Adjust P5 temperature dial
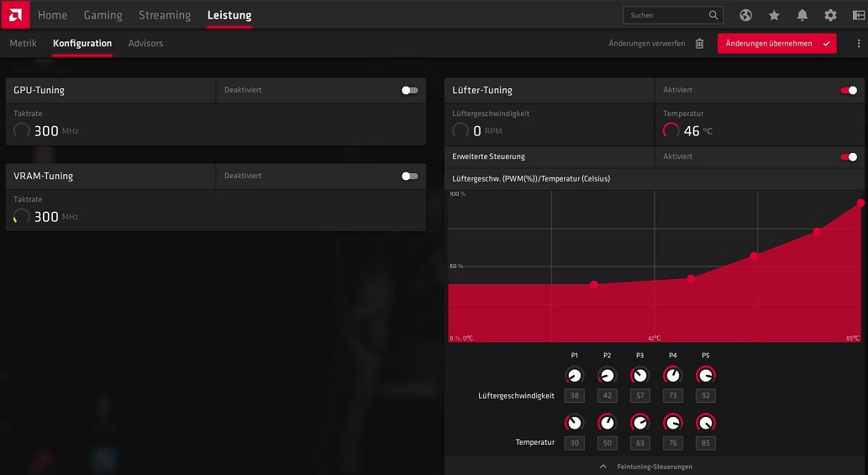 [x=705, y=423]
